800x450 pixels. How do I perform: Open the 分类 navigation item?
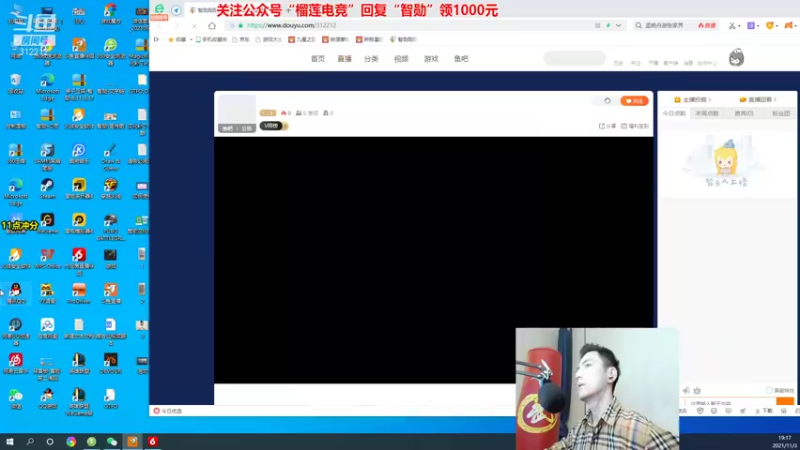[x=371, y=59]
